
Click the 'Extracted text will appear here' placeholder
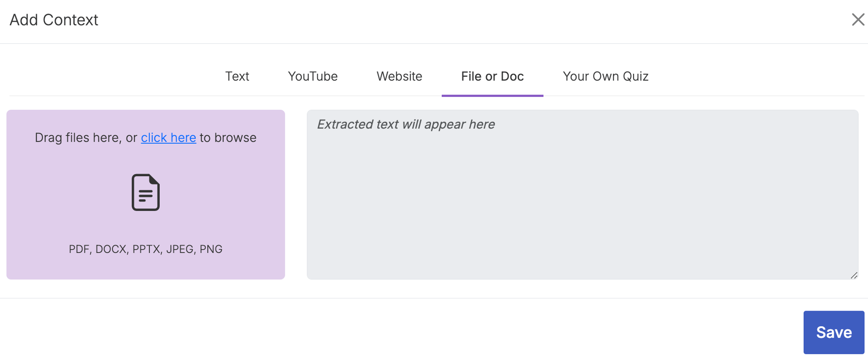coord(406,125)
